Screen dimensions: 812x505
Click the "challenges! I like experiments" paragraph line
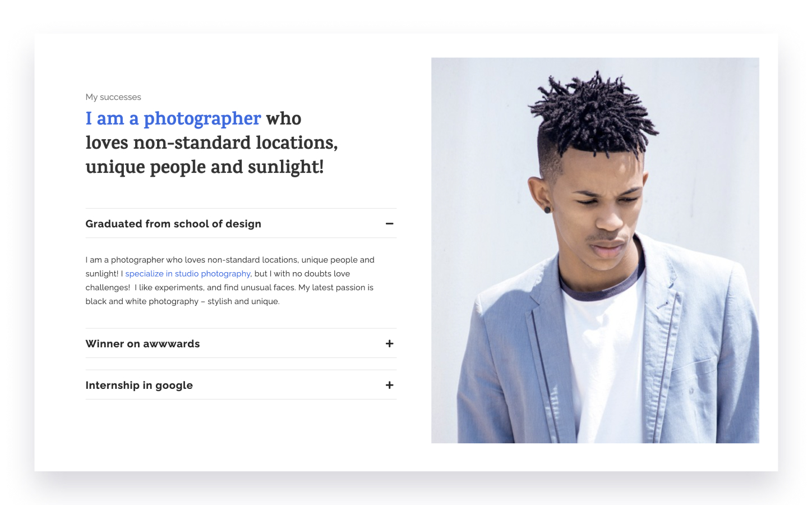coord(229,287)
